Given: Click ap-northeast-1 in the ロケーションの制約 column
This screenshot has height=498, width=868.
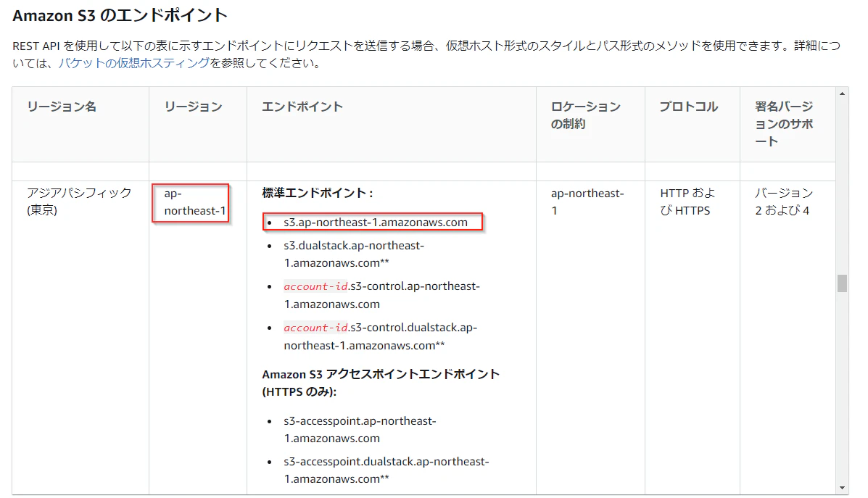Looking at the screenshot, I should [587, 202].
